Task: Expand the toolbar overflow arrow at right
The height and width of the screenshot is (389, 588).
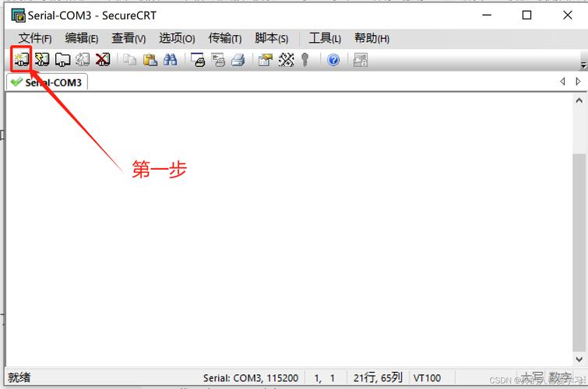Action: coord(583,65)
